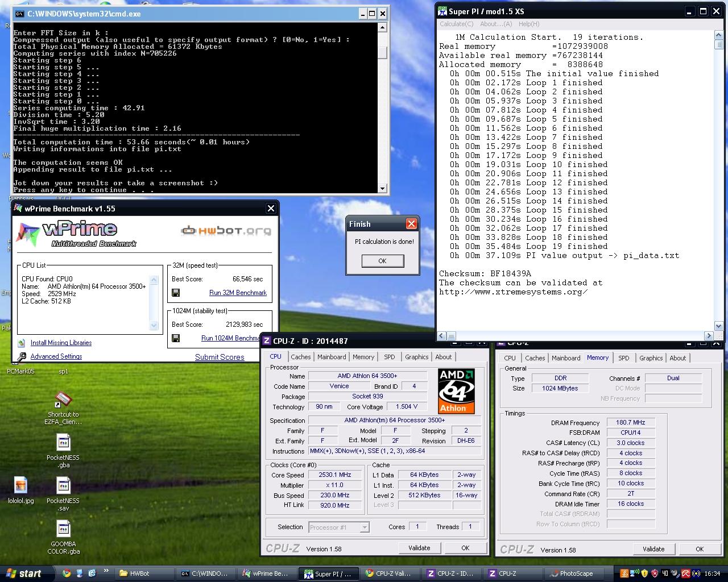Viewport: 728px width, 582px height.
Task: Click the DRAM Frequency value 180.7 MHz
Action: (631, 422)
